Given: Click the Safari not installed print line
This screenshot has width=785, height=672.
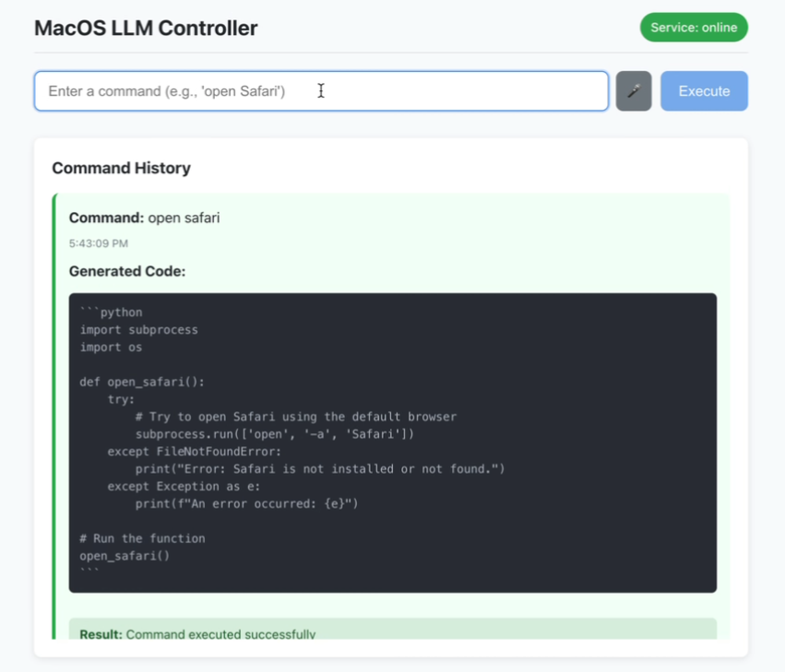Looking at the screenshot, I should click(x=319, y=469).
